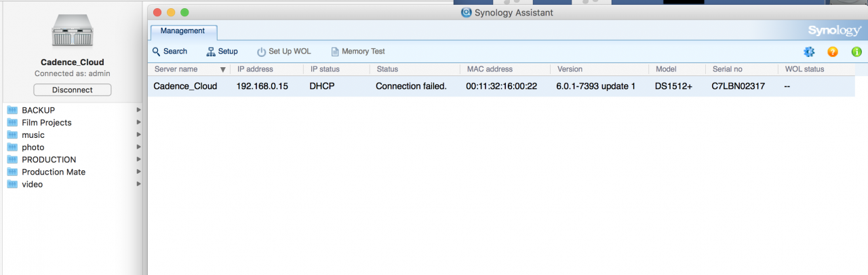Expand the PRODUCTION folder arrow

(138, 160)
